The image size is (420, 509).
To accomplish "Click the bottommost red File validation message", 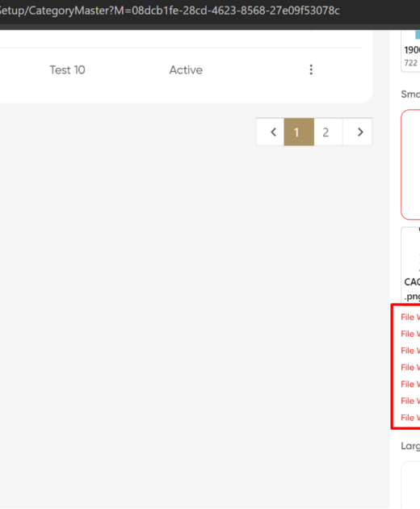I will [x=410, y=418].
